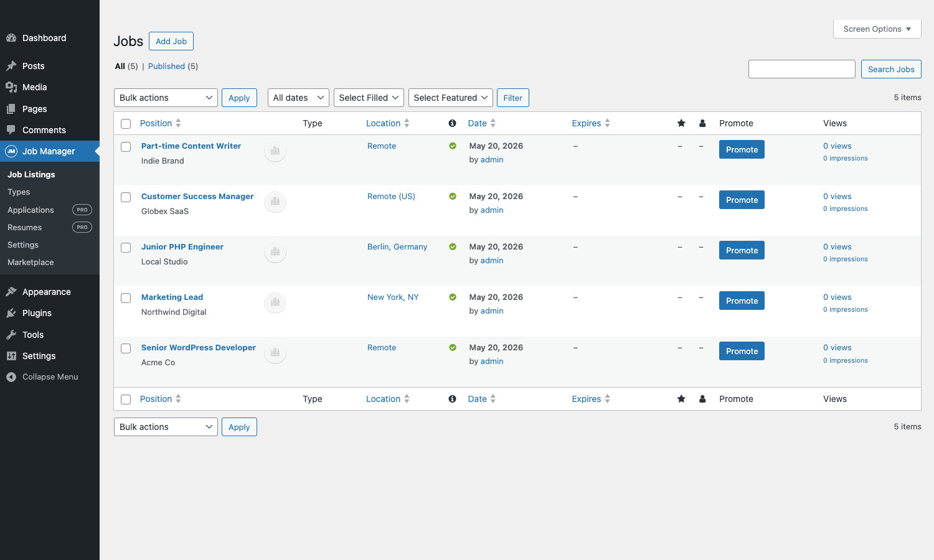Check the Customer Success Manager row checkbox
The width and height of the screenshot is (934, 560).
point(126,197)
